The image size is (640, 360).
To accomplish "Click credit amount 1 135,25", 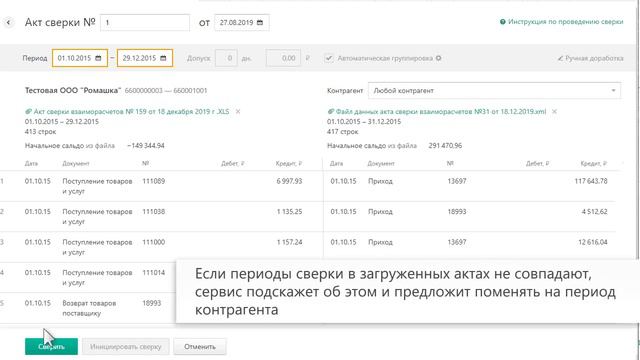I will (289, 211).
